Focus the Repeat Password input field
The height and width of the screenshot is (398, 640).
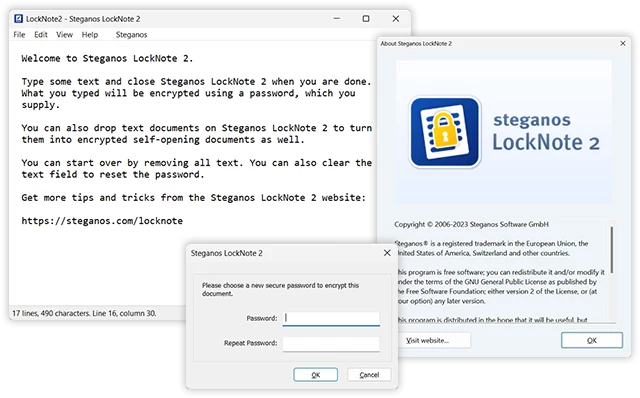pyautogui.click(x=331, y=344)
